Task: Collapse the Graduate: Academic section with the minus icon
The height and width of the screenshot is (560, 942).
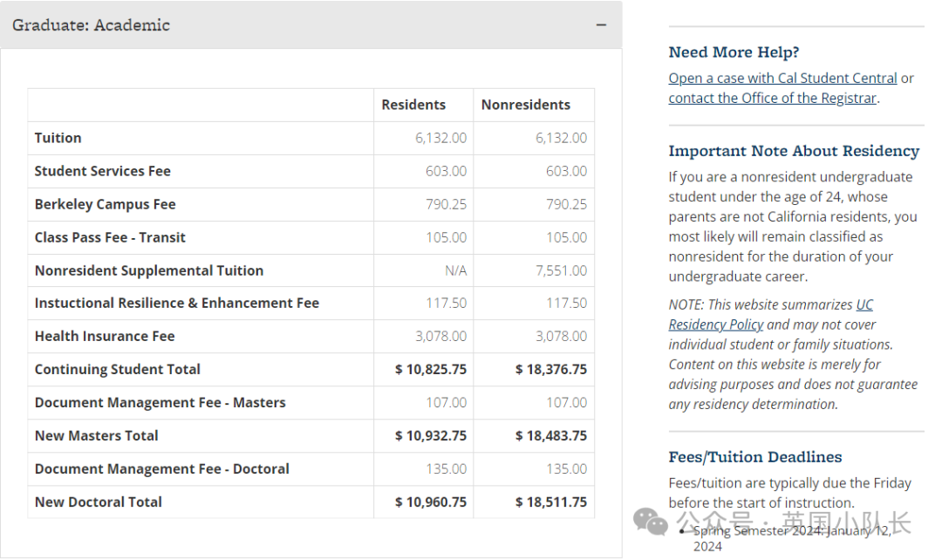Action: coord(601,25)
